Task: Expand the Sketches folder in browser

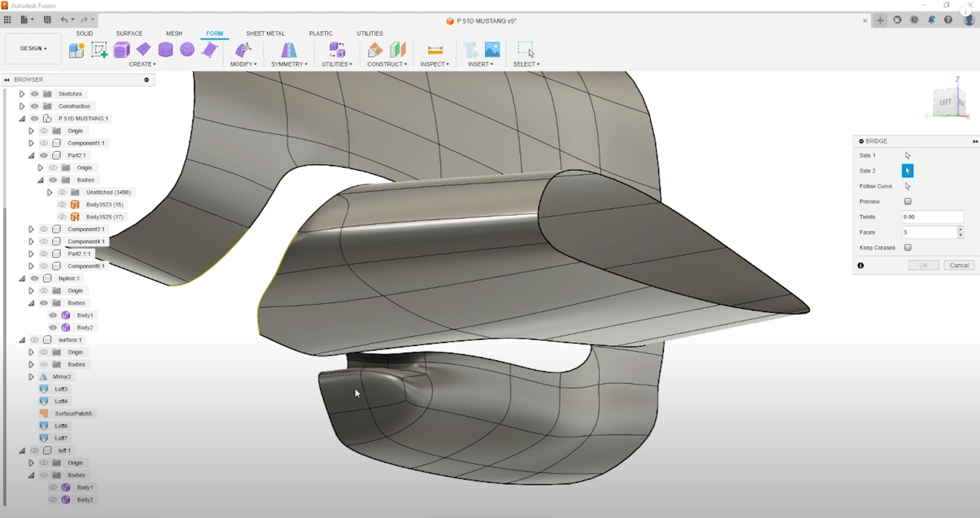Action: [22, 94]
